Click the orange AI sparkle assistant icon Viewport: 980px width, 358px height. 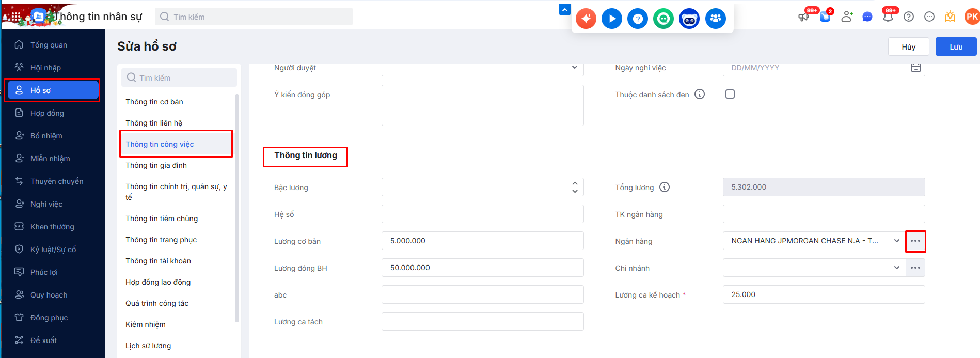tap(586, 19)
